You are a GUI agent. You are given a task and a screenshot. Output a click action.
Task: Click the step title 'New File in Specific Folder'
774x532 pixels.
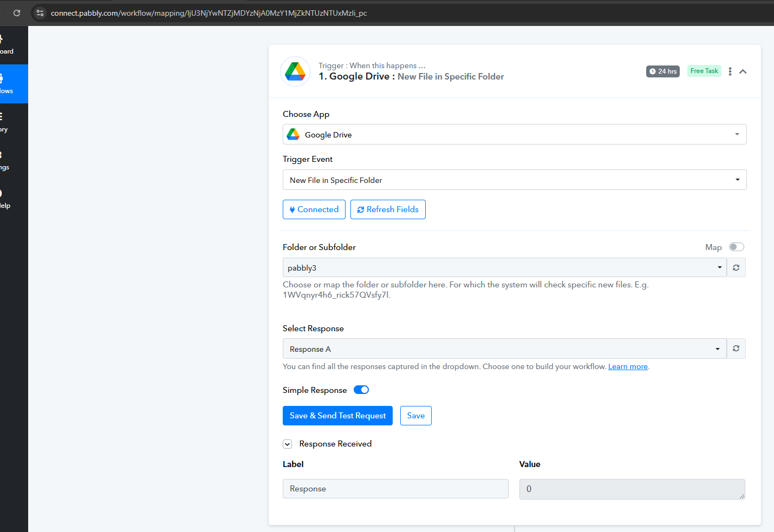(x=451, y=77)
